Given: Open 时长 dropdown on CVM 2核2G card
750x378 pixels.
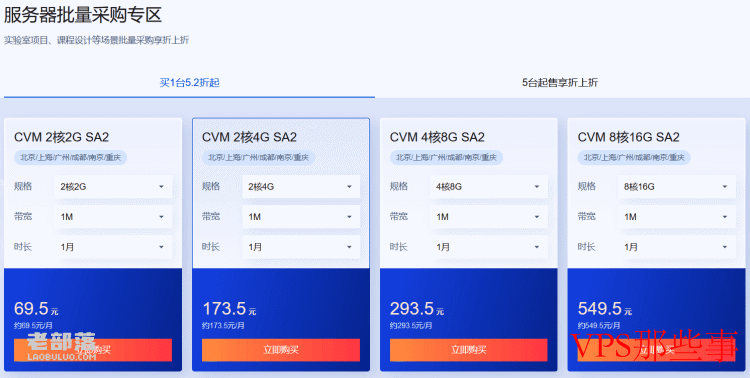Looking at the screenshot, I should click(x=113, y=247).
